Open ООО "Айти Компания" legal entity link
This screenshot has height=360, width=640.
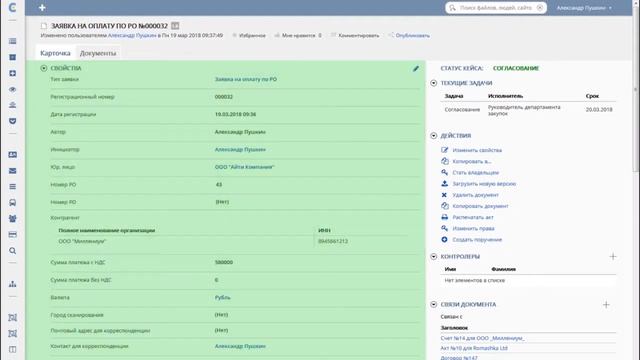coord(244,167)
